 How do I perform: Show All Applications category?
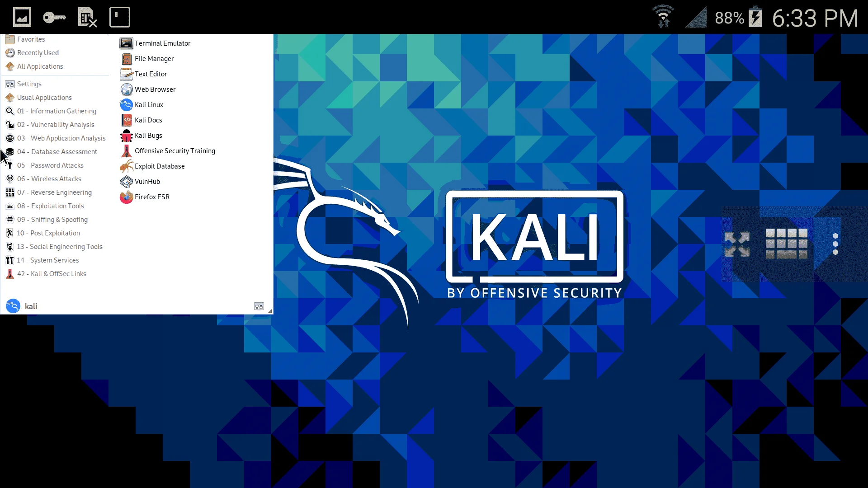pyautogui.click(x=34, y=66)
